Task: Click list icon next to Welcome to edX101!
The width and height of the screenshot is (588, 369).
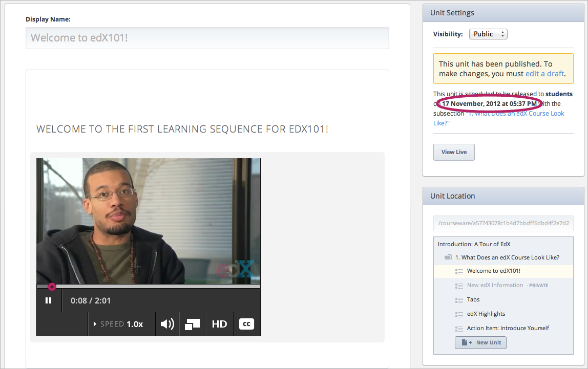Action: (x=459, y=271)
